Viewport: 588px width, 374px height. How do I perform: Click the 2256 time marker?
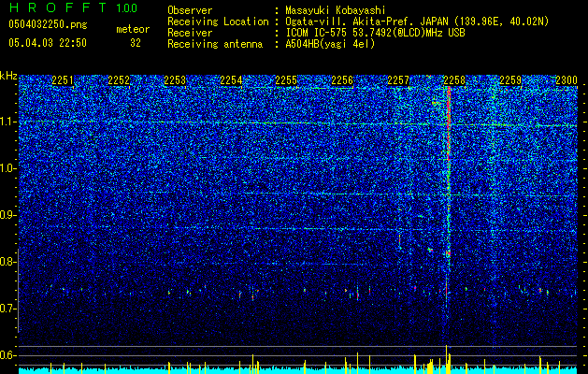[342, 79]
